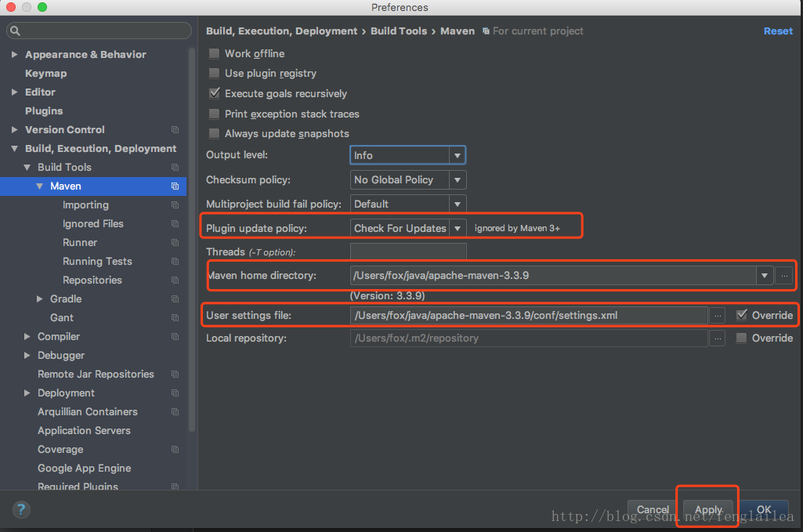Enable Print exception stack traces

tap(214, 114)
